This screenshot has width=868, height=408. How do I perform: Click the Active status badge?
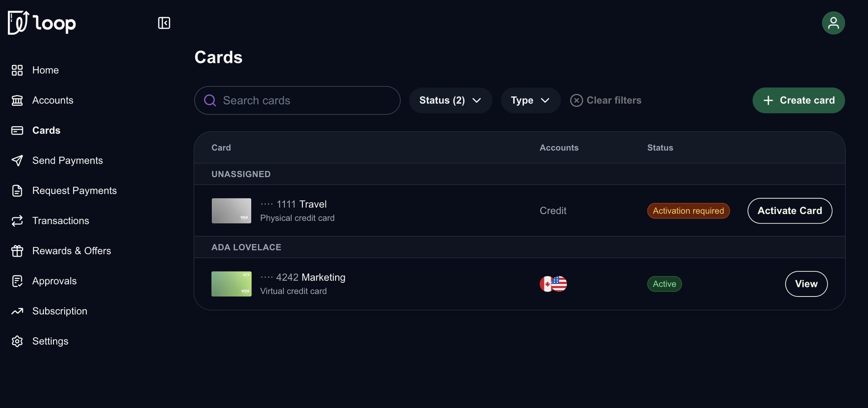664,284
